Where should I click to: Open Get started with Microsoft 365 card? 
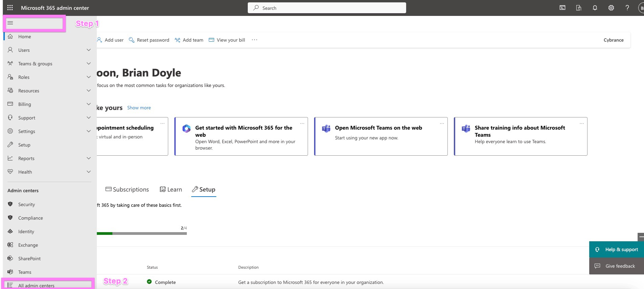click(241, 136)
